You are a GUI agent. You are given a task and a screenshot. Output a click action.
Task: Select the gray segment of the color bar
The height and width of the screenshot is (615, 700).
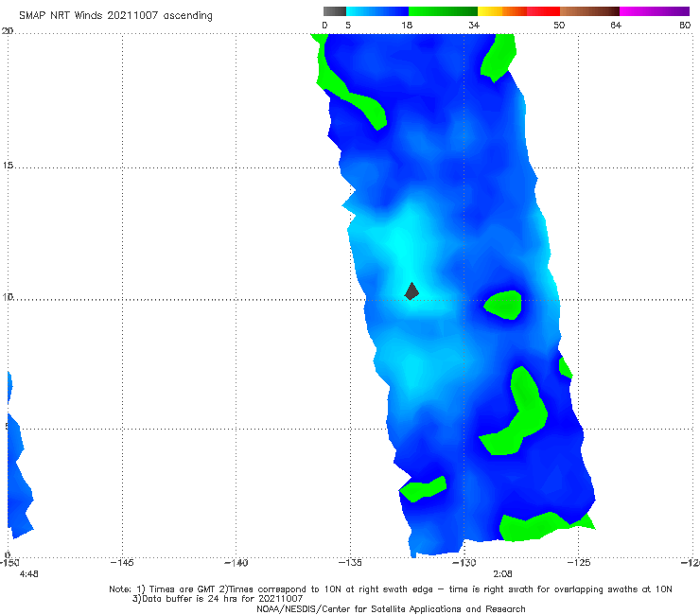click(335, 11)
